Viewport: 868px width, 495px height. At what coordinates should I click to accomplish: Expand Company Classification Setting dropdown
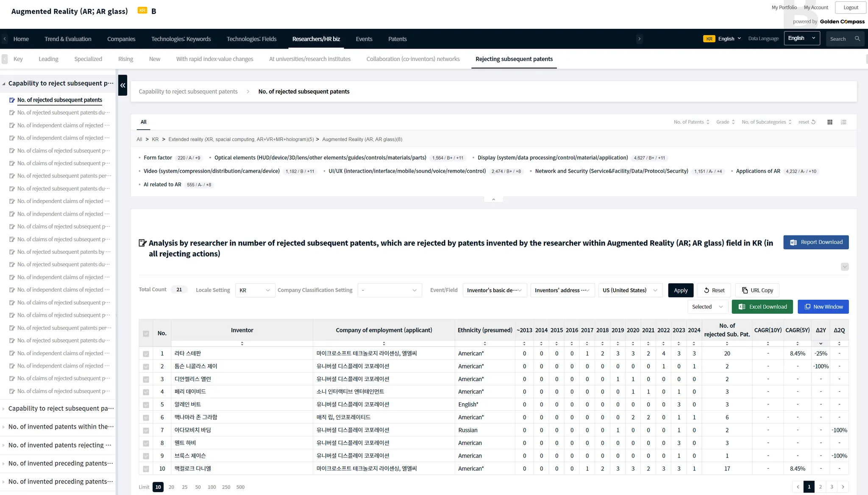[x=389, y=290]
